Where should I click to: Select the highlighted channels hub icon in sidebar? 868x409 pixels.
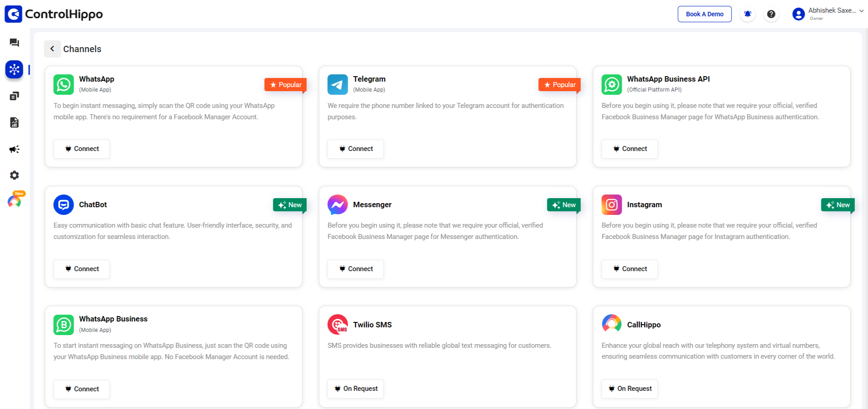point(14,69)
